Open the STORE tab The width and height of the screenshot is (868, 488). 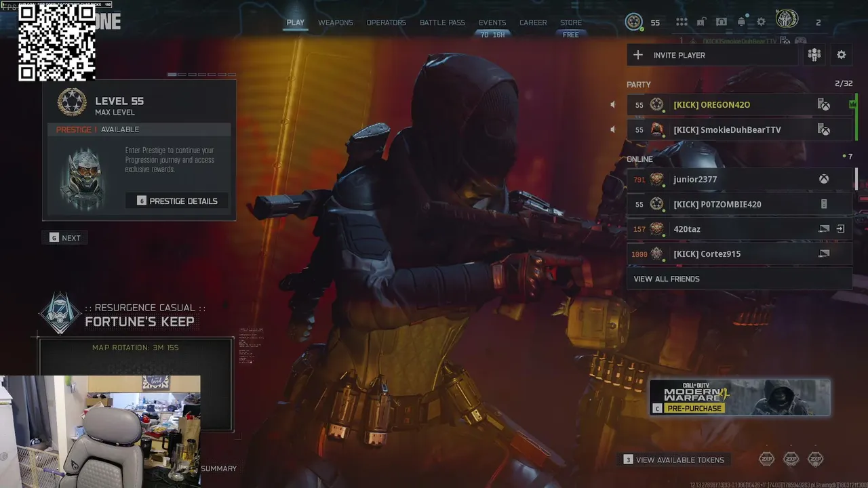(571, 22)
